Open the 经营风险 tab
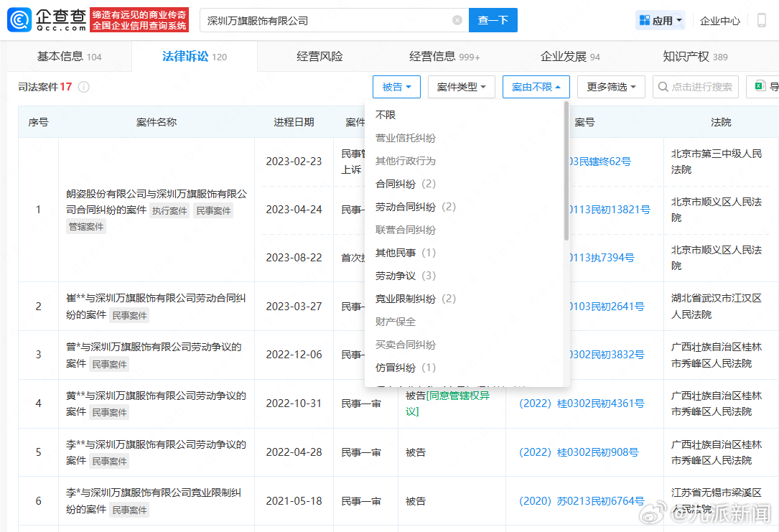 (x=319, y=57)
